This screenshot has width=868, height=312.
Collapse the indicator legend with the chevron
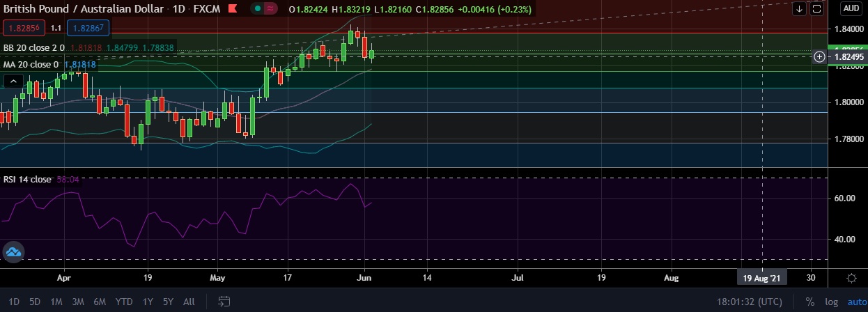13,81
